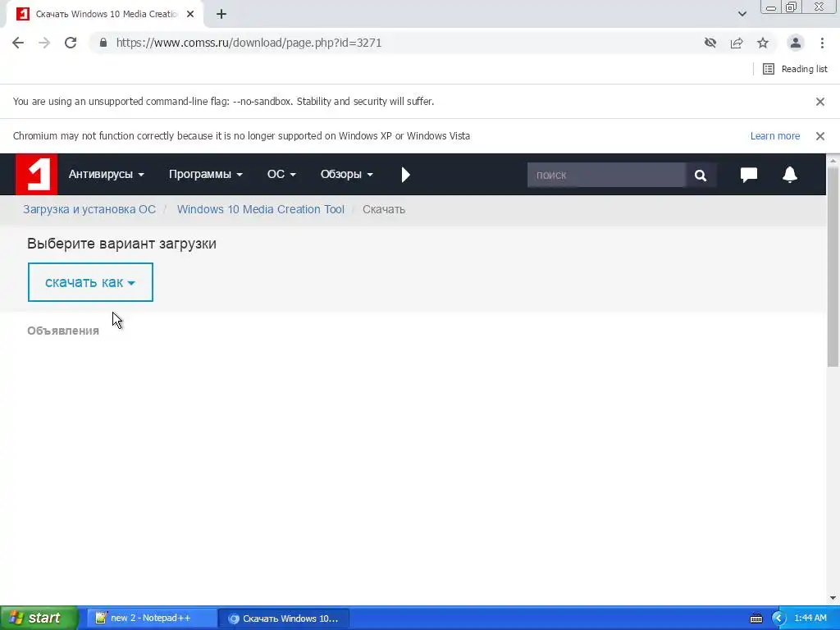Viewport: 840px width, 630px height.
Task: Open notifications bell icon
Action: click(790, 175)
